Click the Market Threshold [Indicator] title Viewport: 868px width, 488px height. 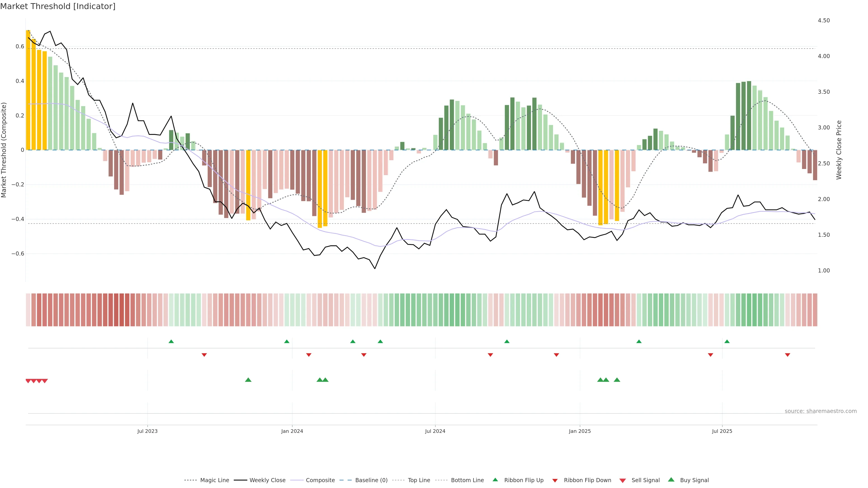point(58,6)
